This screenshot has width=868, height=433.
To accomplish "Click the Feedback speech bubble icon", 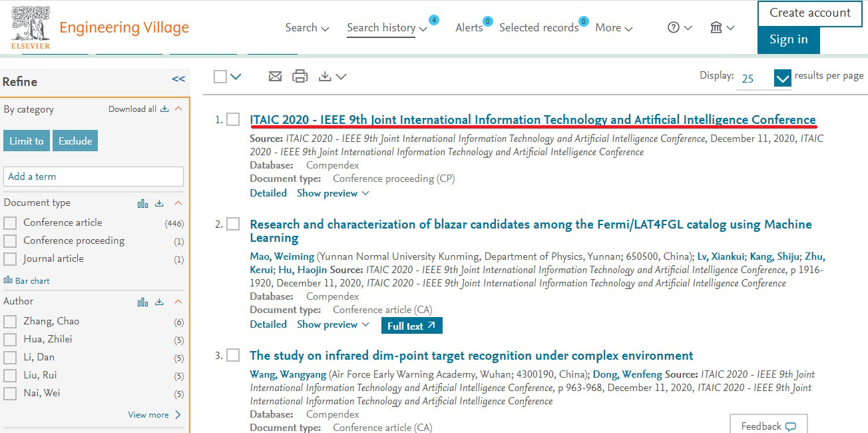I will [790, 426].
